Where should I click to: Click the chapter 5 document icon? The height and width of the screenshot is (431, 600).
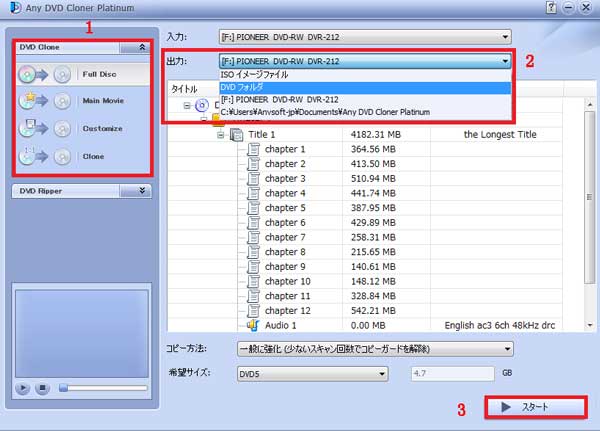(253, 208)
